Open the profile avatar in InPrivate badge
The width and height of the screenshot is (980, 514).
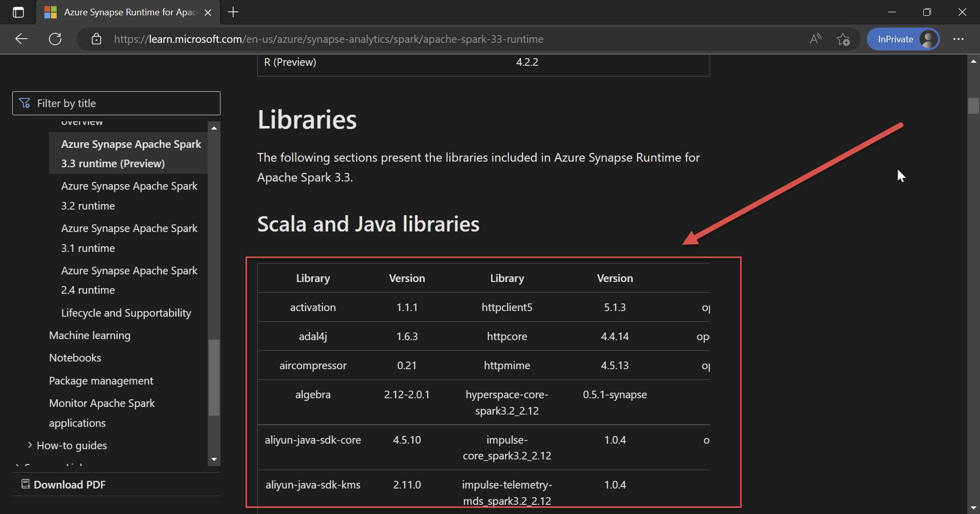(928, 39)
